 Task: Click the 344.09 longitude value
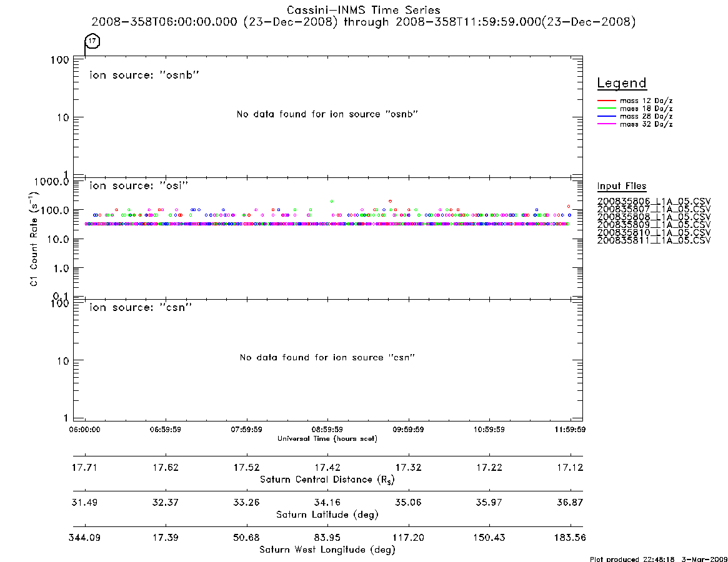[84, 538]
